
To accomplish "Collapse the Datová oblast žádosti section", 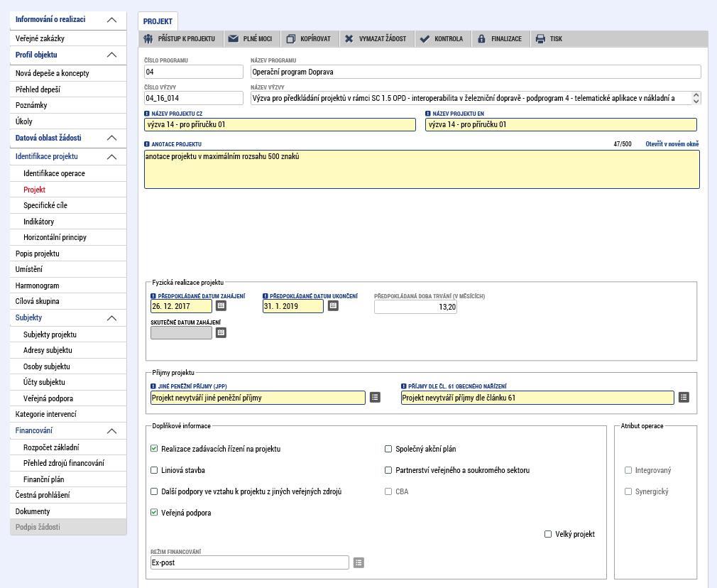I will point(111,138).
